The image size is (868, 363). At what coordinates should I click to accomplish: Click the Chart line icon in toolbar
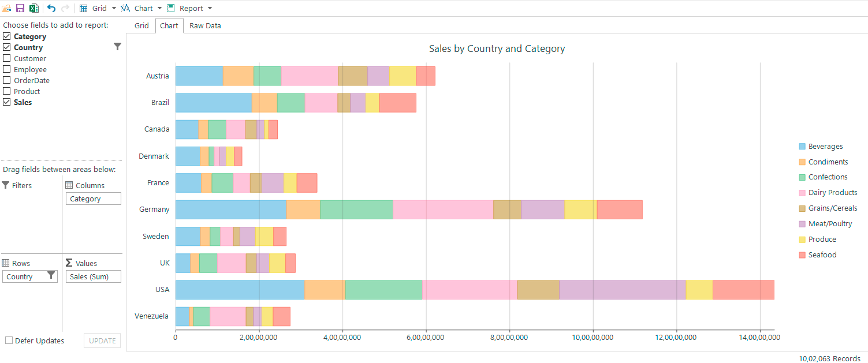click(x=126, y=8)
